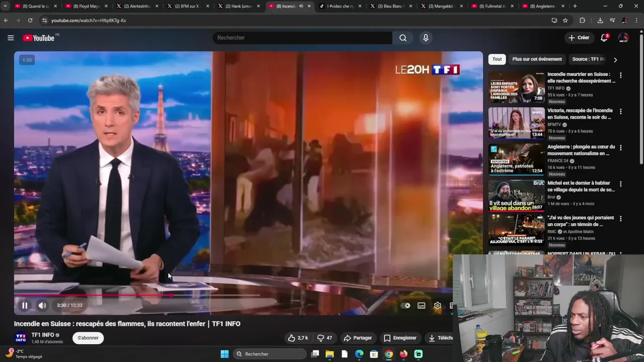Screen dimensions: 644x362
Task: Open the weather widget Temps dégagé
Action: tap(23, 354)
